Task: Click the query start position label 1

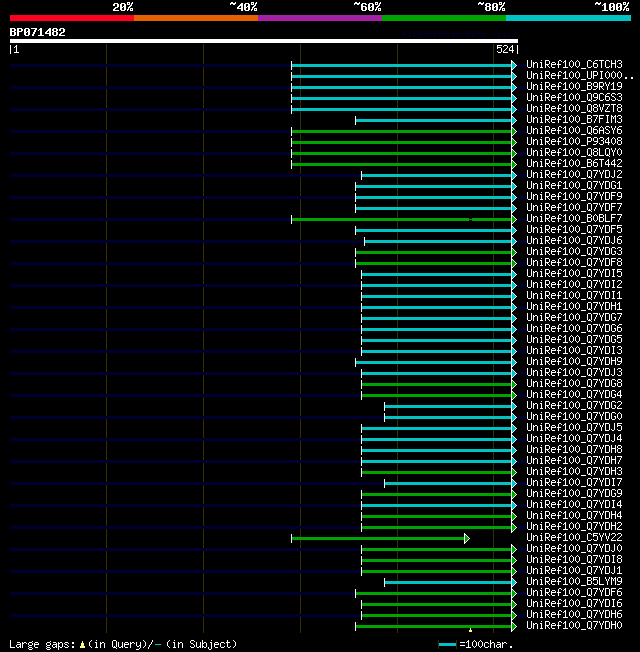Action: tap(16, 49)
